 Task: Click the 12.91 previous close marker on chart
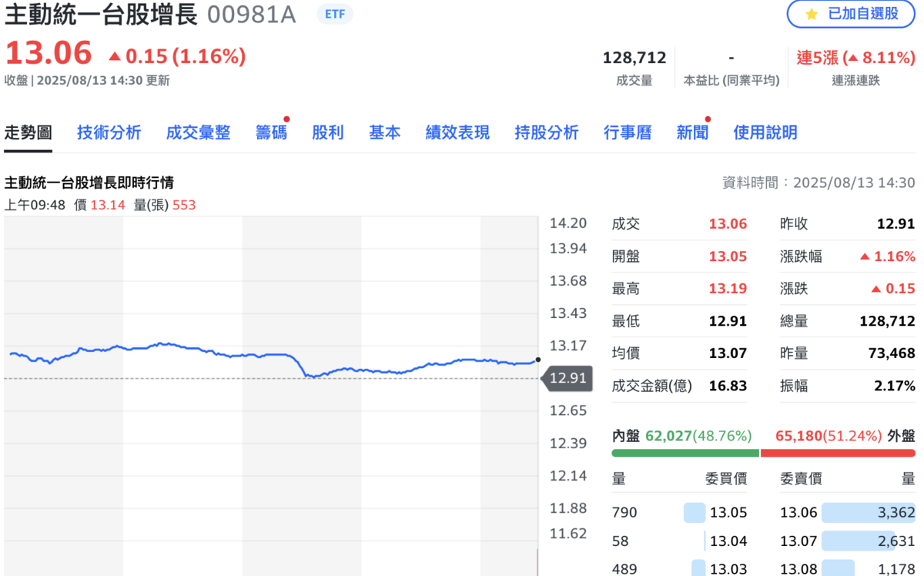[567, 378]
